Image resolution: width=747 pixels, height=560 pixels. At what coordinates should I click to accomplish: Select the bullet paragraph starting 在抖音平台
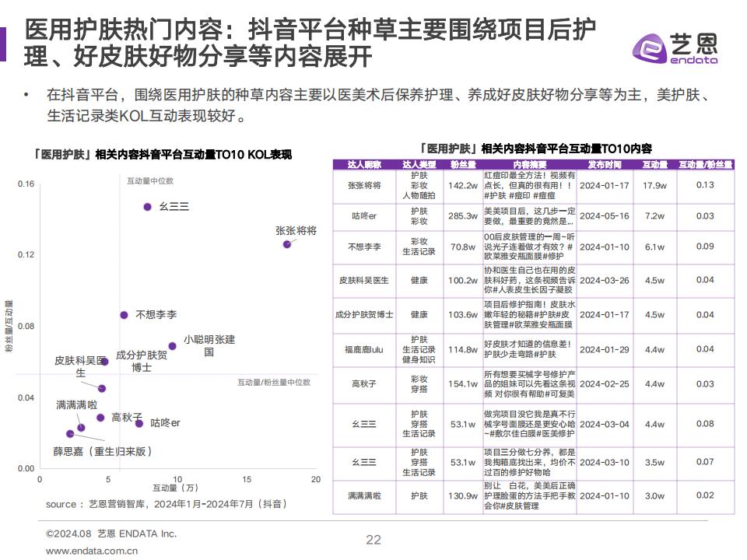pyautogui.click(x=379, y=105)
